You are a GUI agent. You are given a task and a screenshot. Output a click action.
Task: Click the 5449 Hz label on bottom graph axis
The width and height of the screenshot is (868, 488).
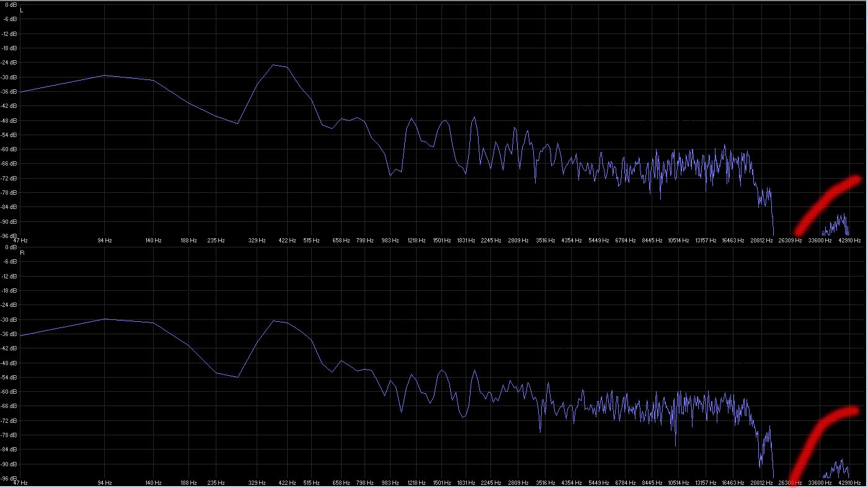(598, 482)
